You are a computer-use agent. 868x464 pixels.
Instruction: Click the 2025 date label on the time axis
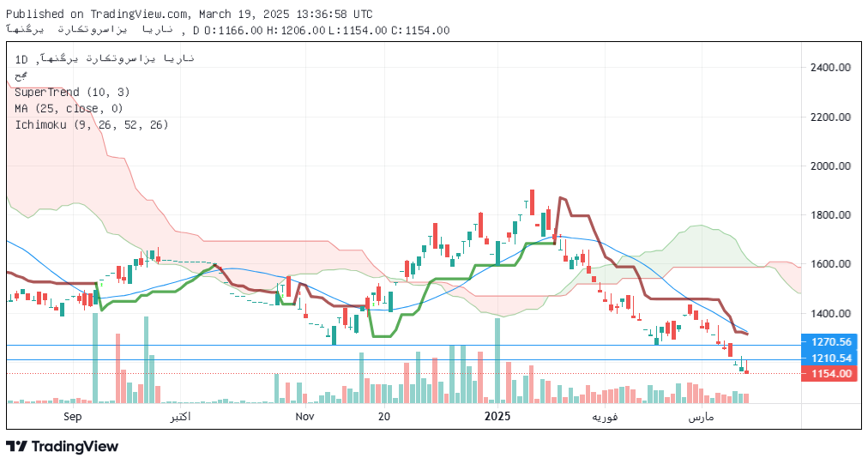tap(497, 416)
